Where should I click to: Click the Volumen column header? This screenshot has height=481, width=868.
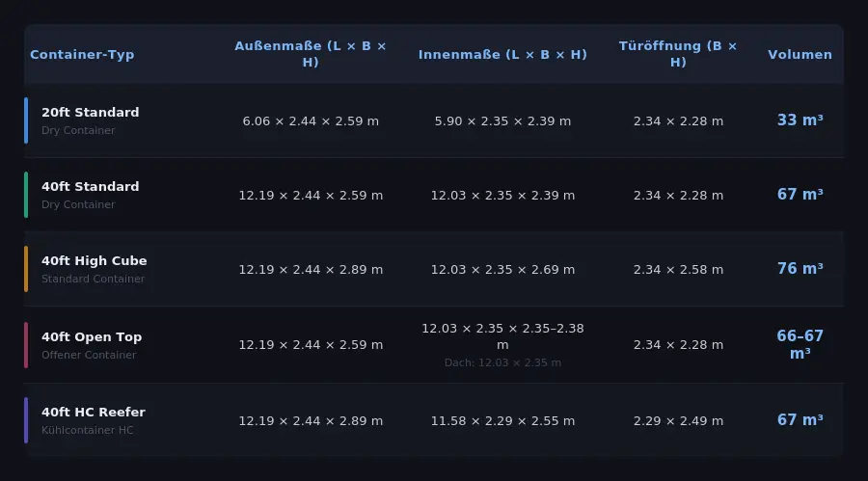tap(800, 55)
